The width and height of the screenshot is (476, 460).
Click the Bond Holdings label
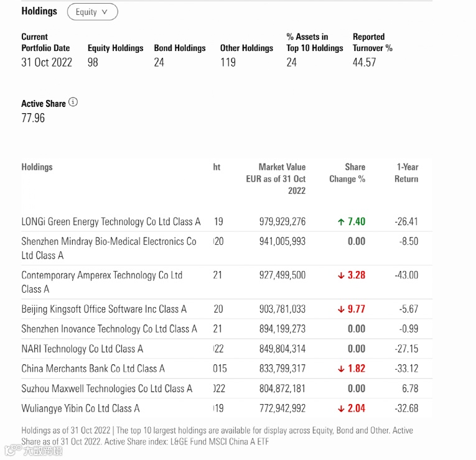tap(180, 48)
